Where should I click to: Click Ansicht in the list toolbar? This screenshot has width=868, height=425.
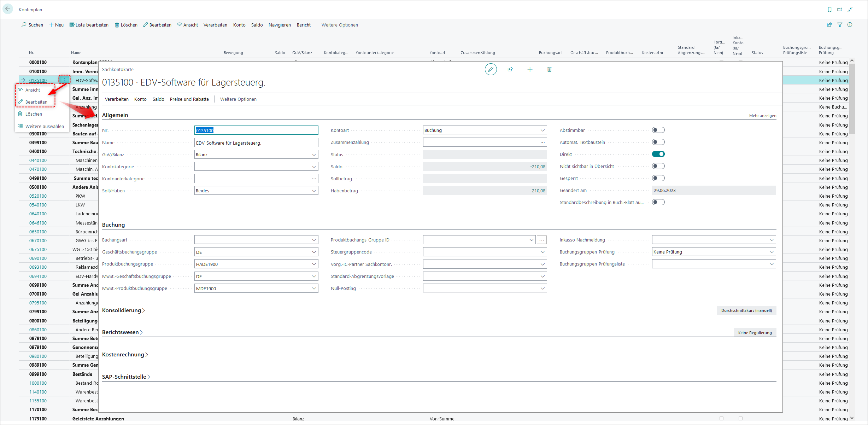click(188, 25)
